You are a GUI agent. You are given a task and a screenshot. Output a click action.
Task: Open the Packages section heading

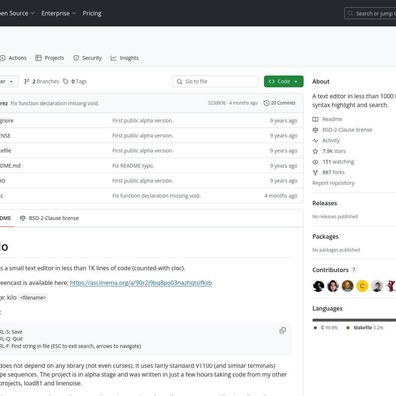click(325, 237)
